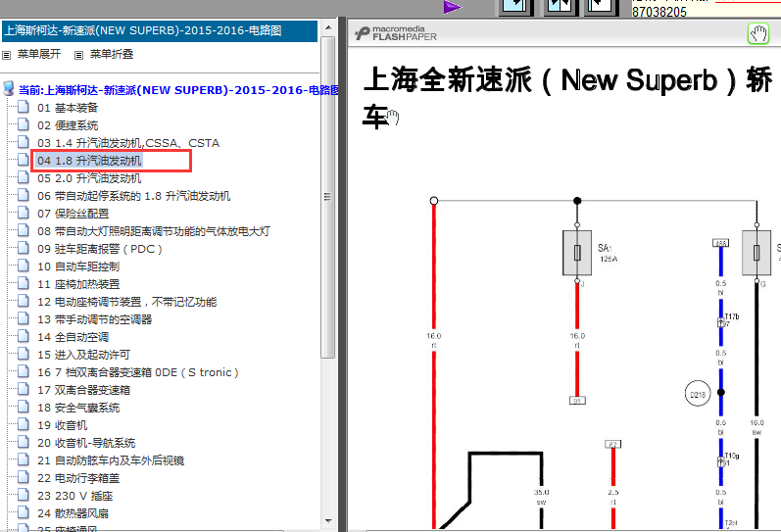Click the left panel layout button at top

516,7
